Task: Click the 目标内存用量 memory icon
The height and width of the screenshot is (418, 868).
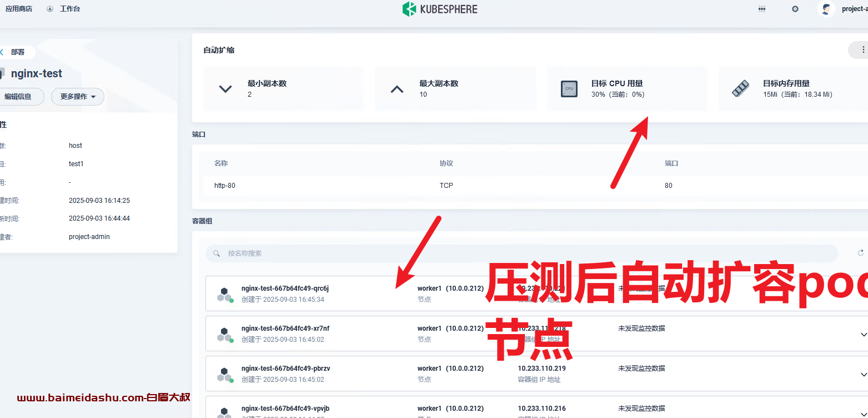Action: coord(741,89)
